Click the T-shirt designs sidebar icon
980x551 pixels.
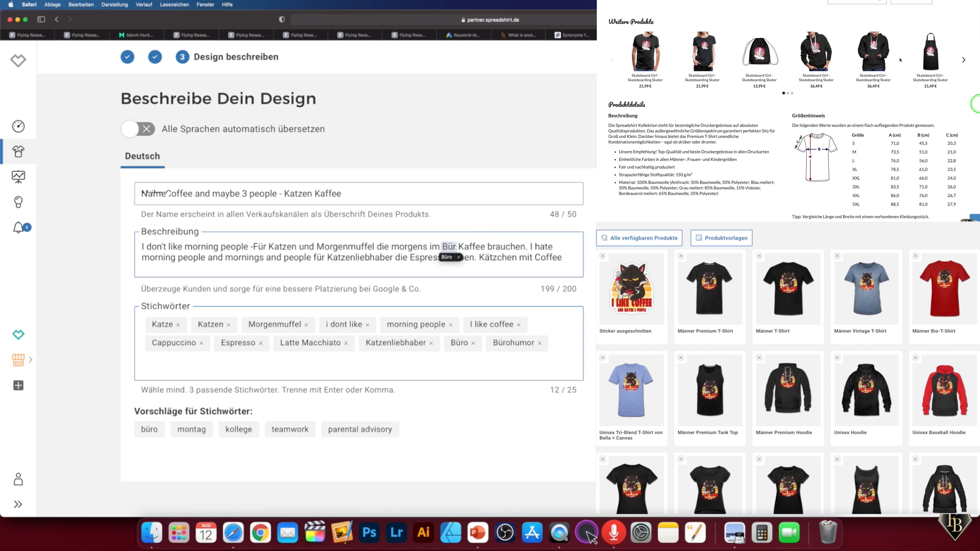(x=18, y=152)
